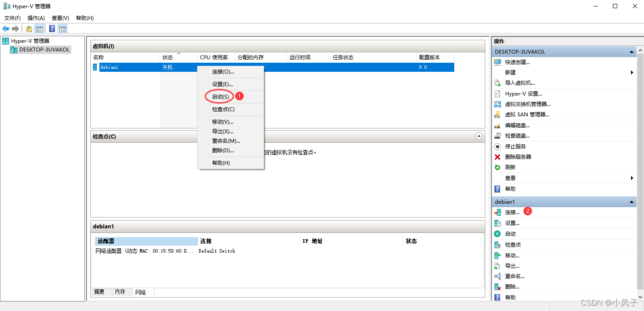Expand the 查看 submenu in actions pane

pyautogui.click(x=632, y=178)
